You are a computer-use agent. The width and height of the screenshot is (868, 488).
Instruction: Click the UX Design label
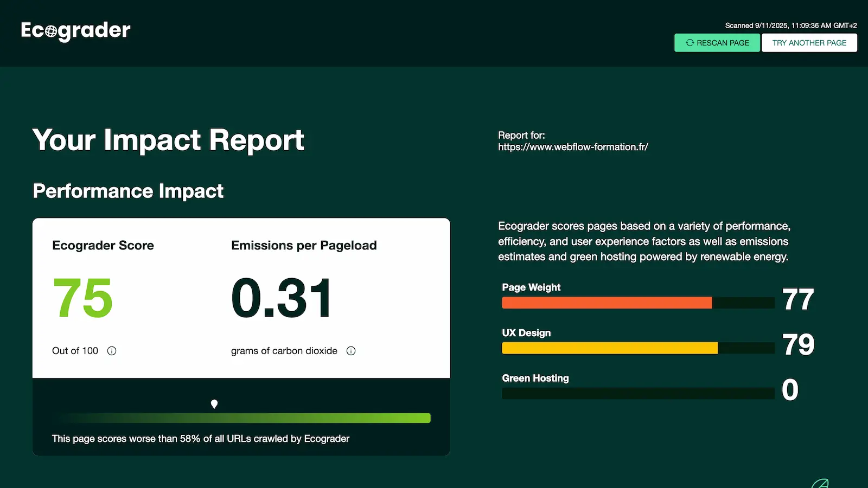(526, 333)
